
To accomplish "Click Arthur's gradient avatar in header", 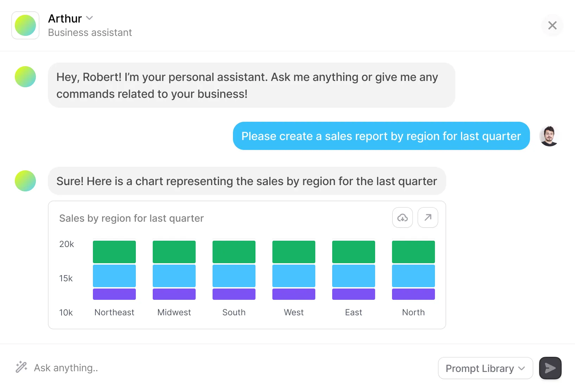I will pos(25,25).
